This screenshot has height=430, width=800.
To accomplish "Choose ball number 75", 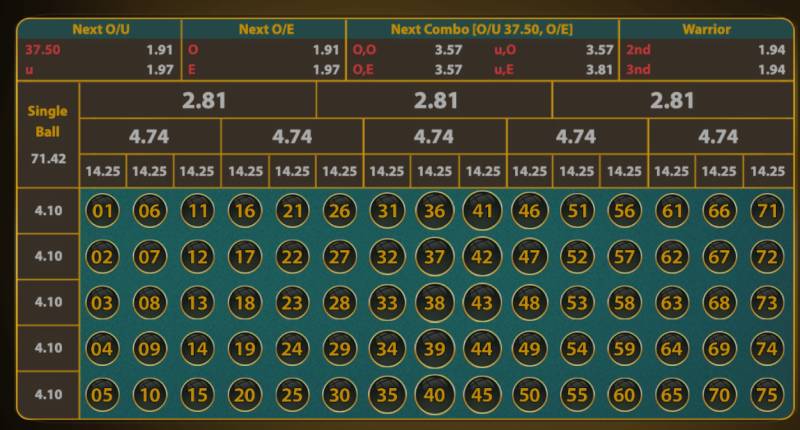I will point(767,394).
